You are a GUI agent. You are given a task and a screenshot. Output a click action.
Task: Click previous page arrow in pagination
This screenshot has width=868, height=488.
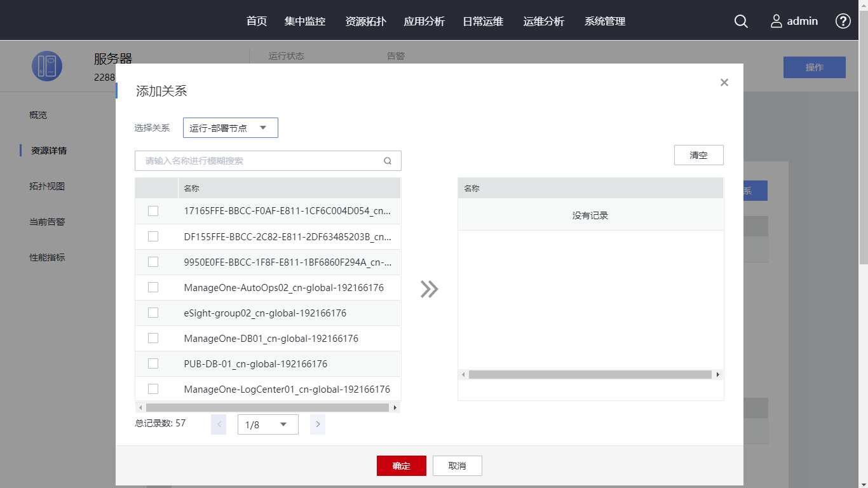(219, 424)
